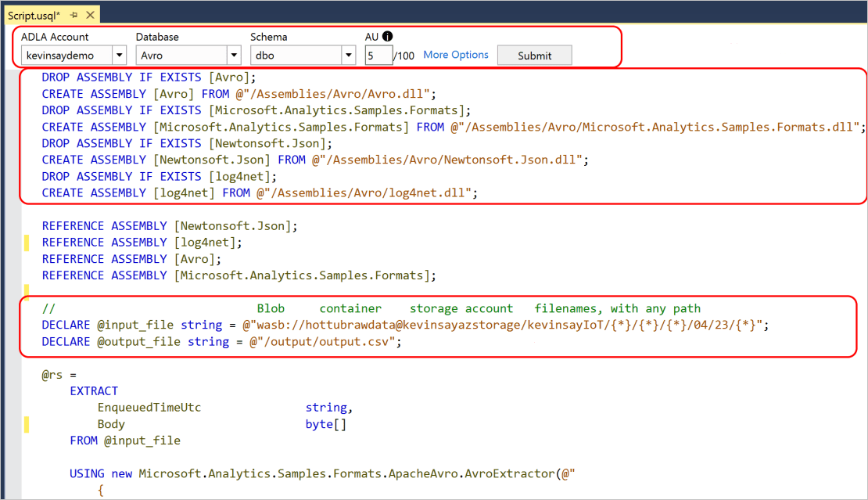
Task: Click the CREATE ASSEMBLY Avro statement
Action: [156, 93]
